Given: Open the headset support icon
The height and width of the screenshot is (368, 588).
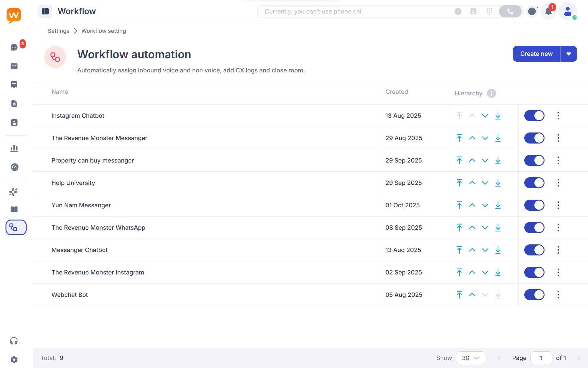Looking at the screenshot, I should point(14,341).
